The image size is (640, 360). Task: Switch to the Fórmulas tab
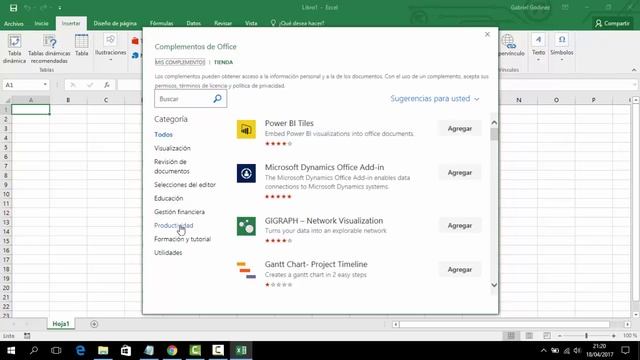pos(161,24)
